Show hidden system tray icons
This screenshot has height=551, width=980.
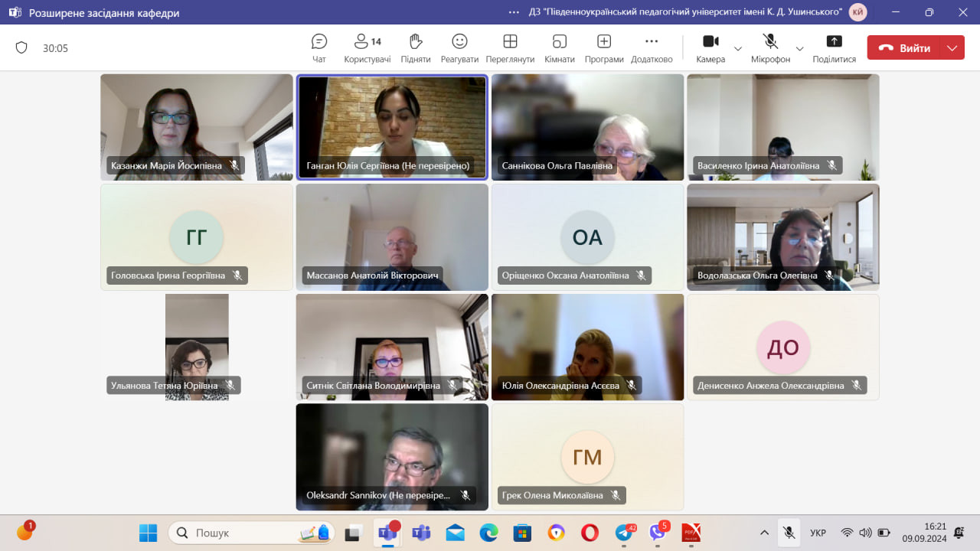coord(764,533)
